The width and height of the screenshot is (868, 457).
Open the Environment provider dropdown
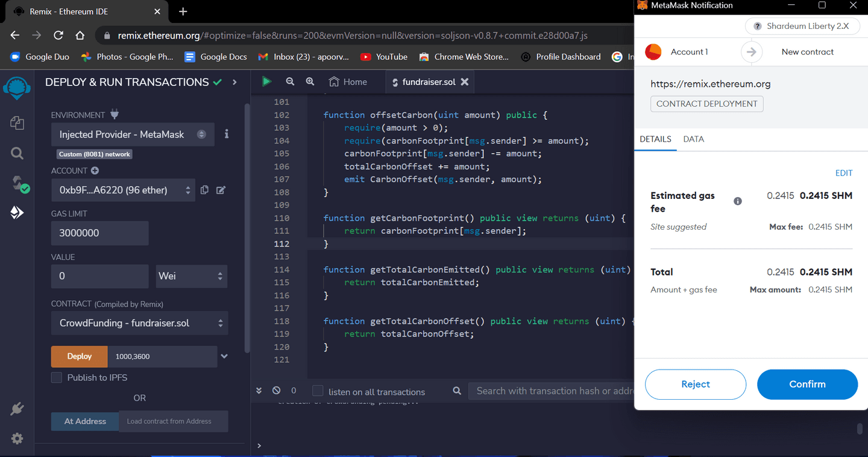click(x=133, y=134)
